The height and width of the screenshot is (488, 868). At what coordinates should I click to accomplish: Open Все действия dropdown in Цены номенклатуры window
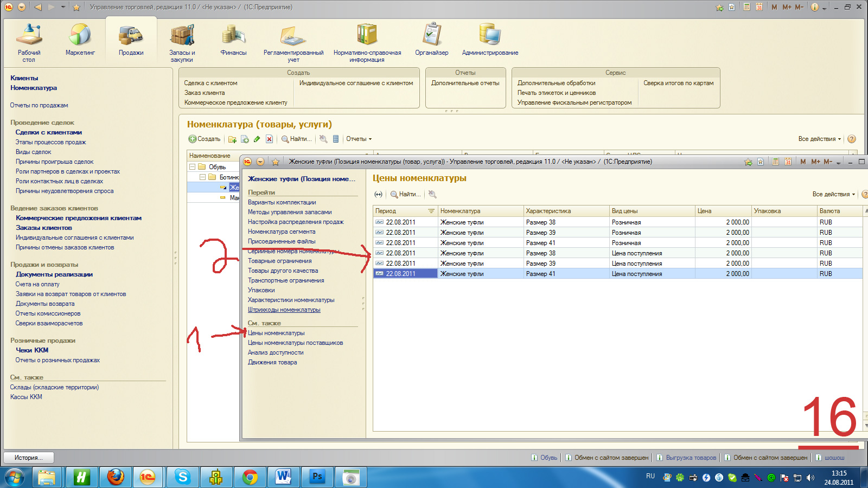pos(834,194)
